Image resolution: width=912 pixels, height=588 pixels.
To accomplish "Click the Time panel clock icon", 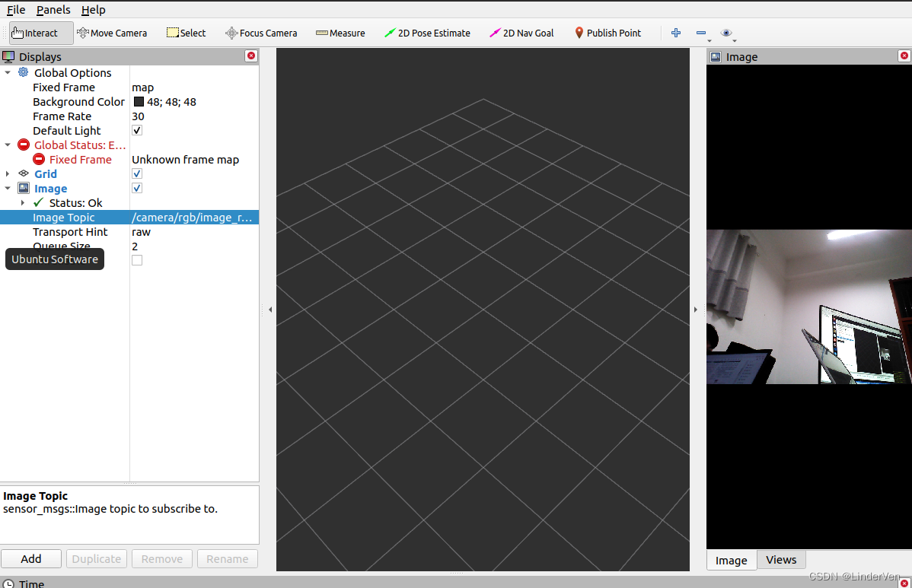I will [8, 583].
